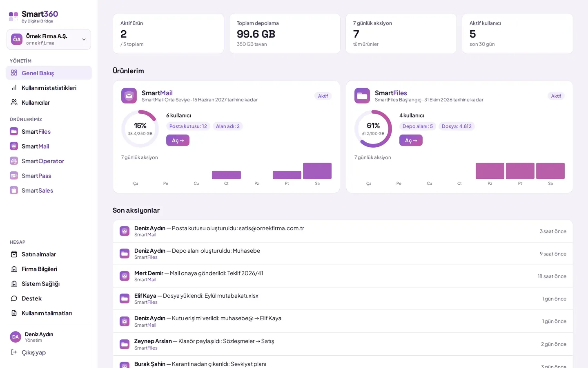Click the ÖA company avatar
The width and height of the screenshot is (588, 368).
pyautogui.click(x=17, y=39)
